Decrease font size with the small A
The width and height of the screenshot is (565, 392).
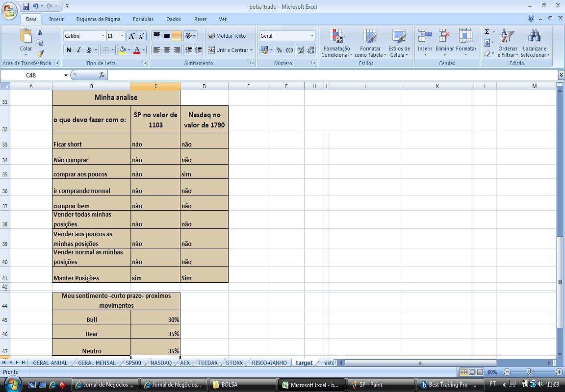tap(142, 36)
